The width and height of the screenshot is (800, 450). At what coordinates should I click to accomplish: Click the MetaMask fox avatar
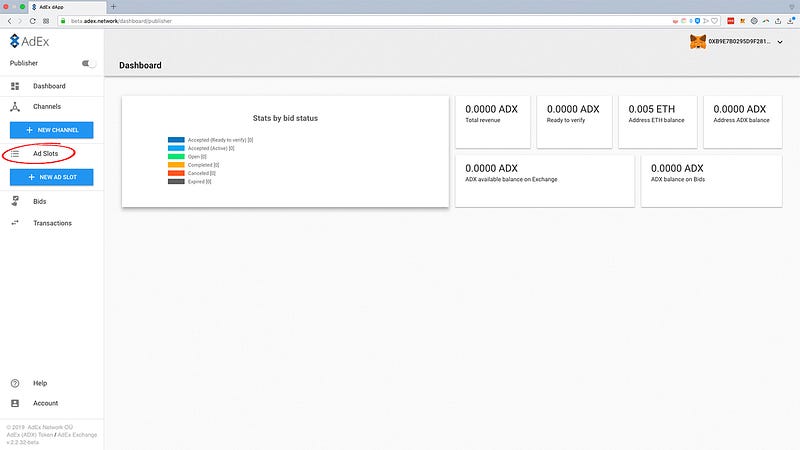coord(697,41)
